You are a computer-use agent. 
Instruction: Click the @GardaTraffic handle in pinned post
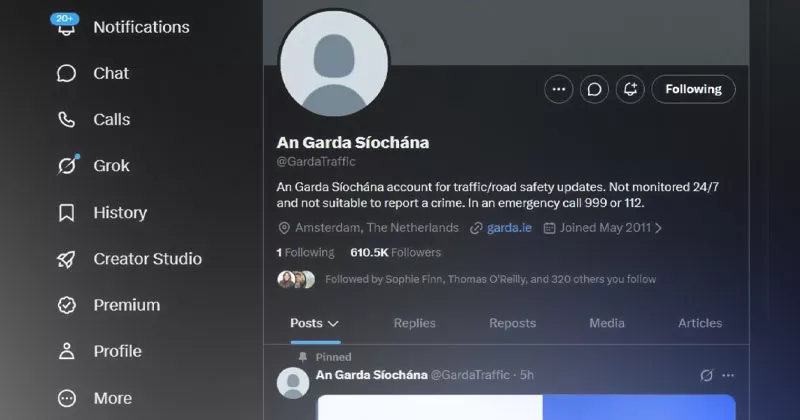[x=470, y=375]
